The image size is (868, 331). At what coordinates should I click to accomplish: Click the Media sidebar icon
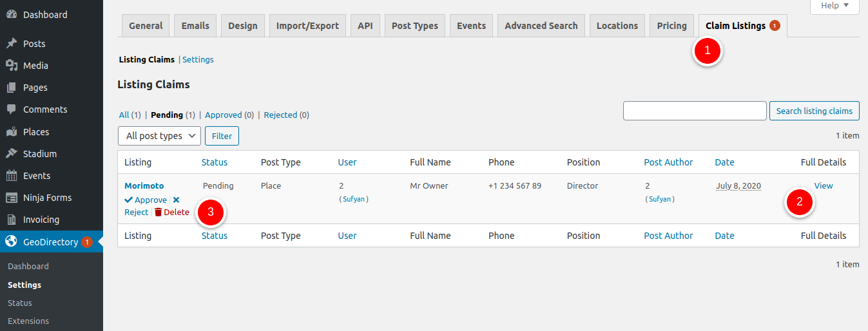[x=12, y=66]
